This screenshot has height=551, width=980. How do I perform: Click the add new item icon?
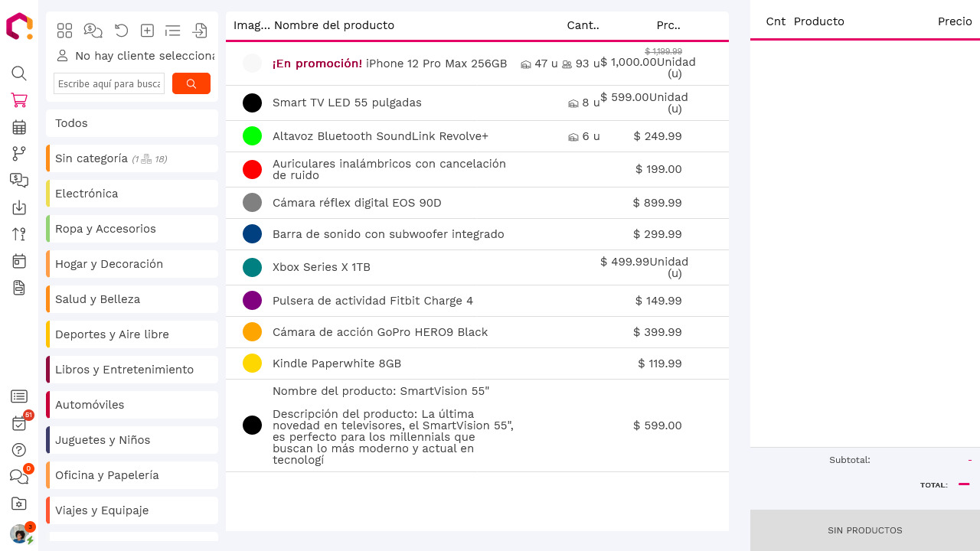(147, 31)
